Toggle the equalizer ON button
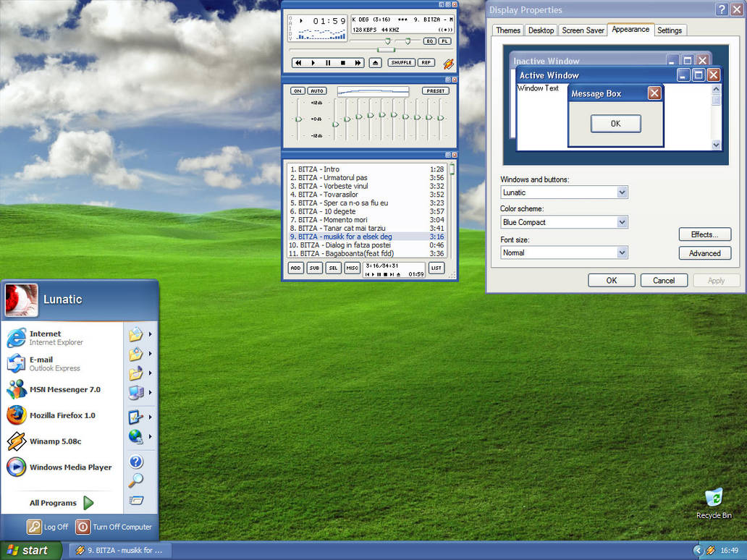Screen dimensions: 747x560 point(297,91)
